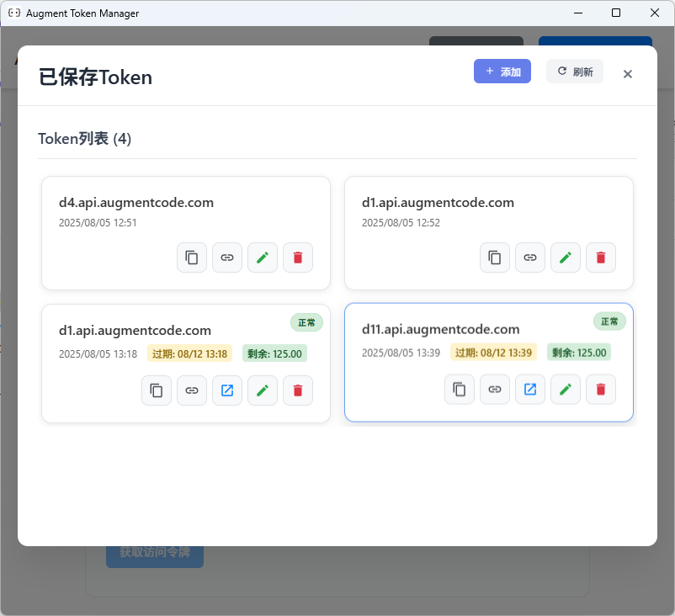
Task: Edit the d1 token dated 13:18
Action: [x=262, y=390]
